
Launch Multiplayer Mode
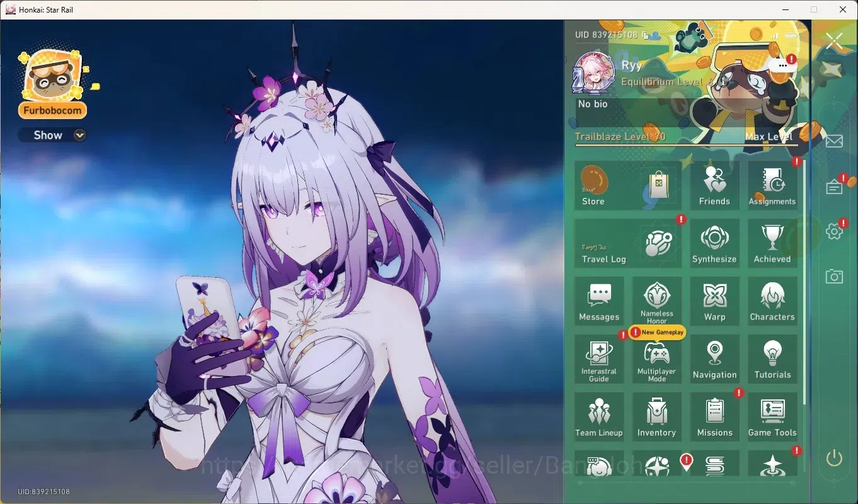coord(656,359)
